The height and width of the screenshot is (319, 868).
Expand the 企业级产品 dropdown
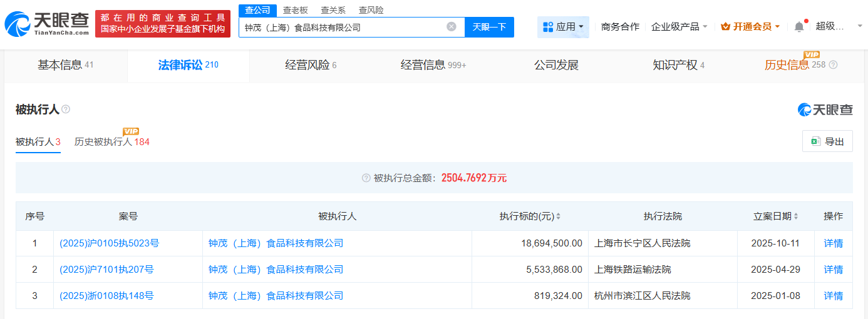click(x=679, y=27)
